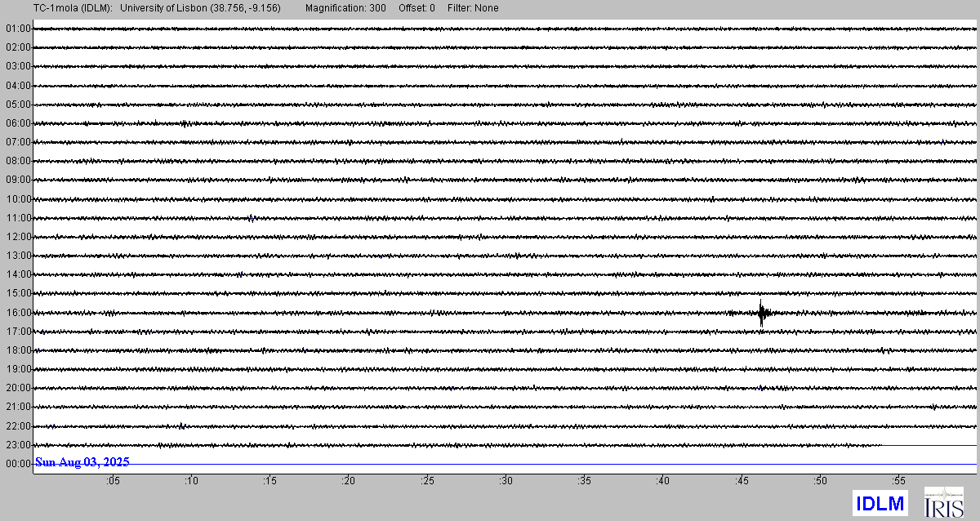The height and width of the screenshot is (521, 980).
Task: Click the :30 minute axis label
Action: point(506,483)
